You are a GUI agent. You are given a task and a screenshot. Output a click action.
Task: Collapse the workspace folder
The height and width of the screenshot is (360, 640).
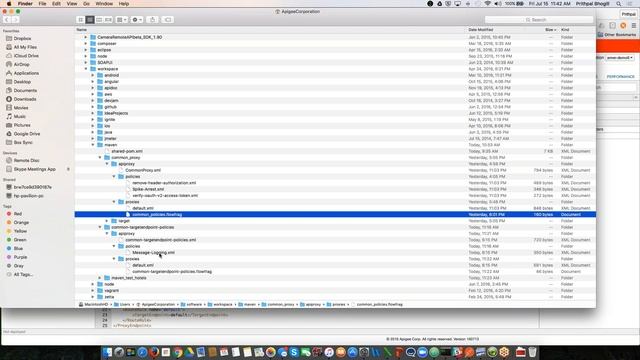click(x=86, y=69)
